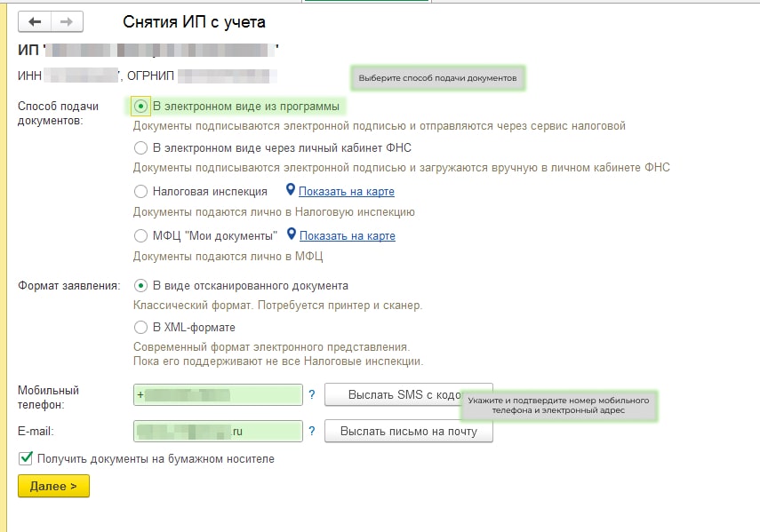Proceed with the yellow "Далее >" button

pos(53,486)
